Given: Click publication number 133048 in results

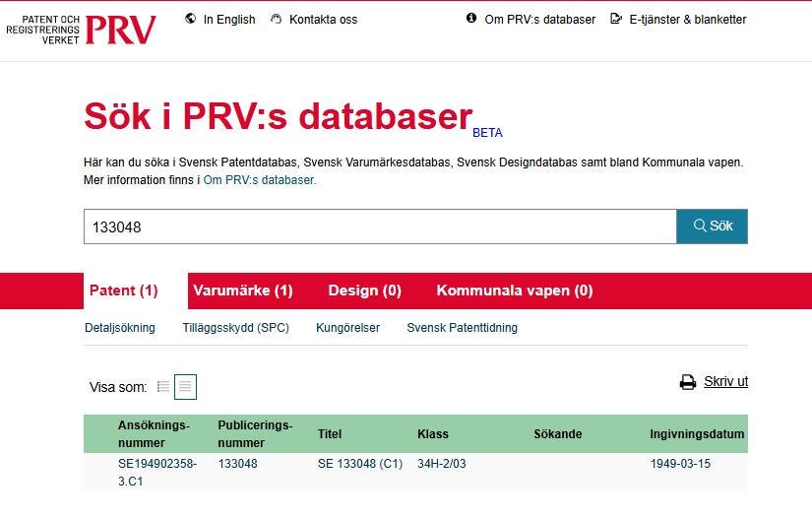Looking at the screenshot, I should [238, 464].
